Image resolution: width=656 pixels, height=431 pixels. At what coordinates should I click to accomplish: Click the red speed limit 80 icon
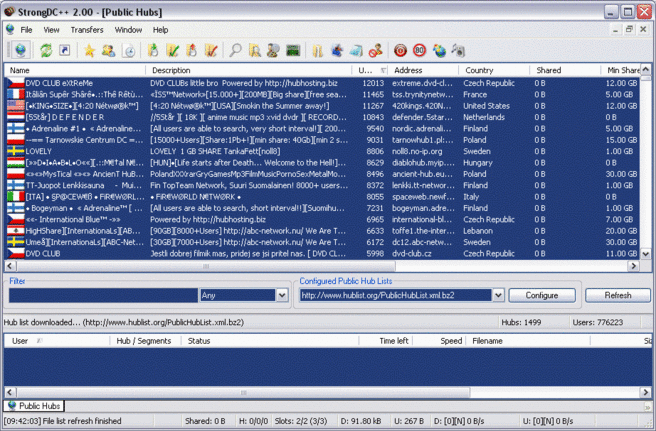pos(420,49)
